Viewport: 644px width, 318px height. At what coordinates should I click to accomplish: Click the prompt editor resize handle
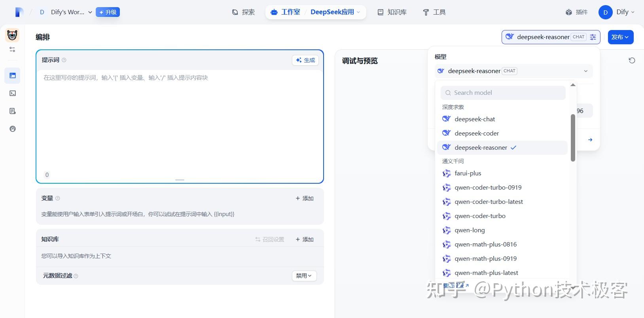tap(180, 180)
